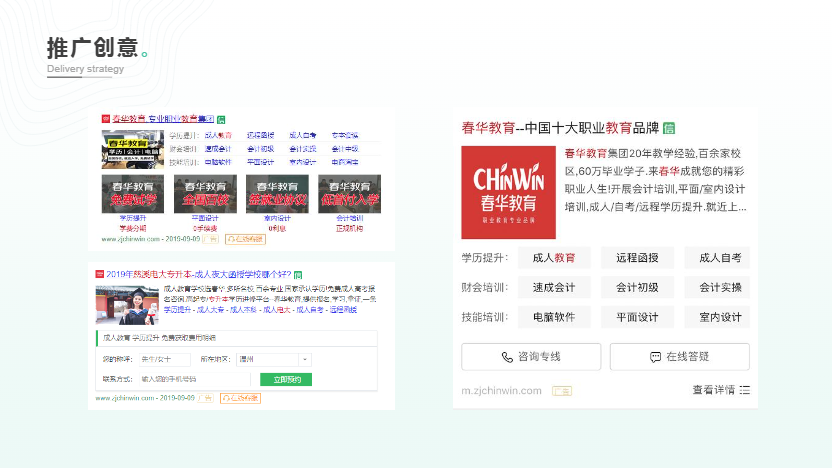Screen dimensions: 832x468
Task: Open the red CHinWin 春华教育 logo image
Action: click(x=508, y=193)
